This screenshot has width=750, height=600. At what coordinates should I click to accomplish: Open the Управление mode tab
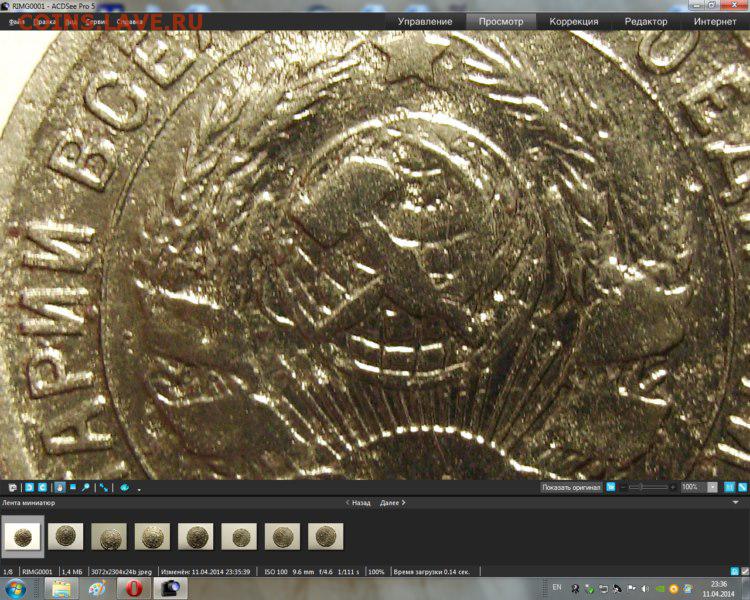click(x=425, y=22)
